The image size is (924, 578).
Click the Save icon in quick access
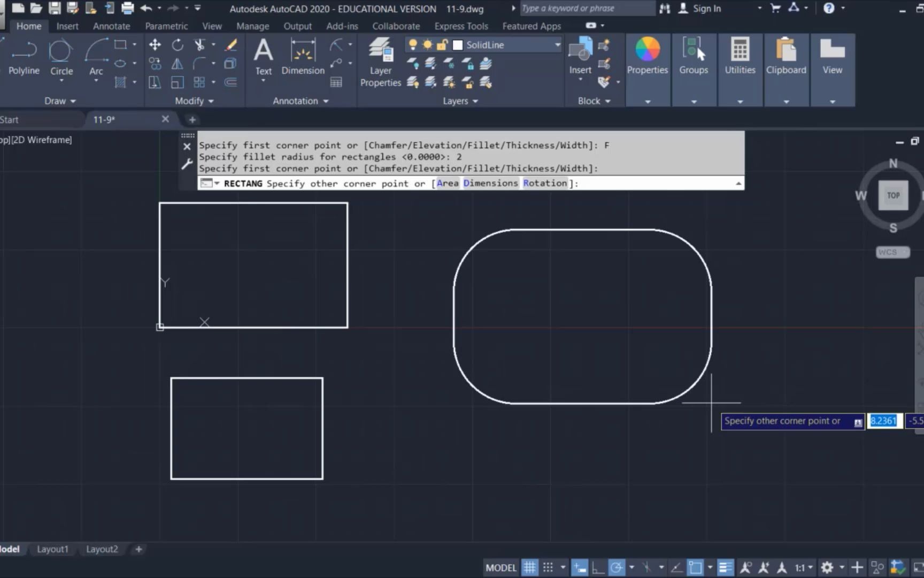55,8
